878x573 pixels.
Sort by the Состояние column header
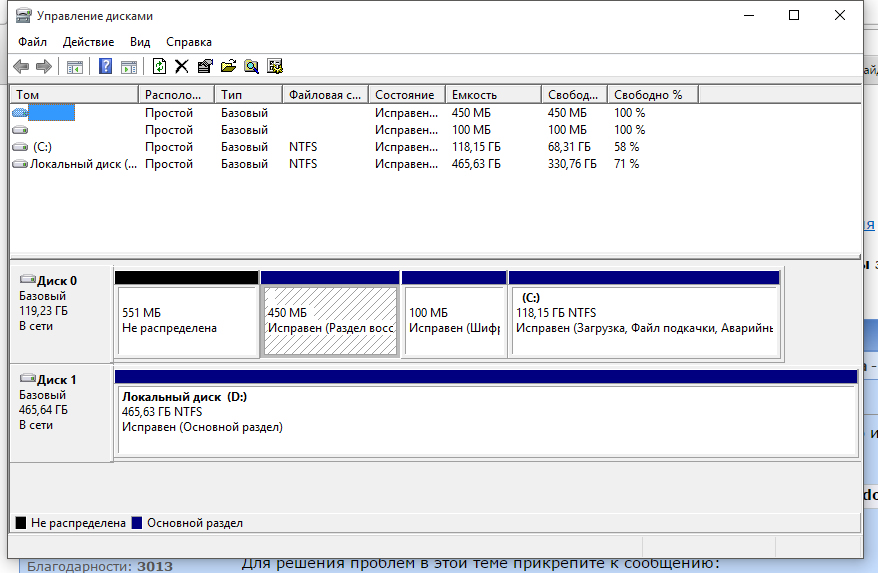click(407, 95)
